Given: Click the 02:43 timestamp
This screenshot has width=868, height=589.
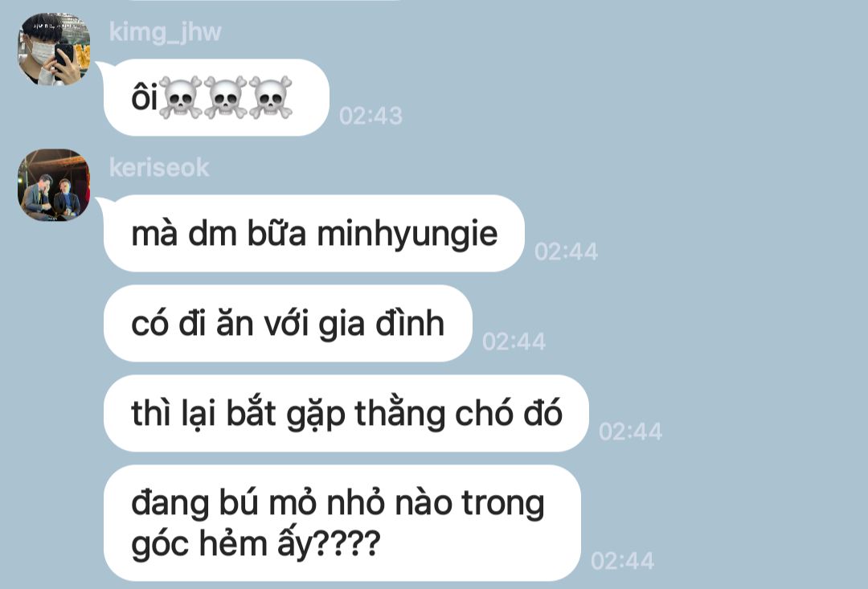Looking at the screenshot, I should [x=371, y=116].
